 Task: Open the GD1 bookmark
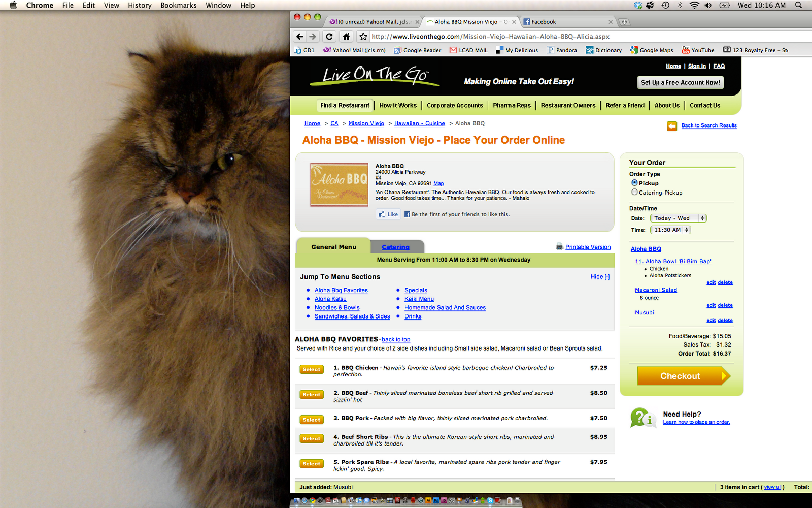pyautogui.click(x=304, y=50)
